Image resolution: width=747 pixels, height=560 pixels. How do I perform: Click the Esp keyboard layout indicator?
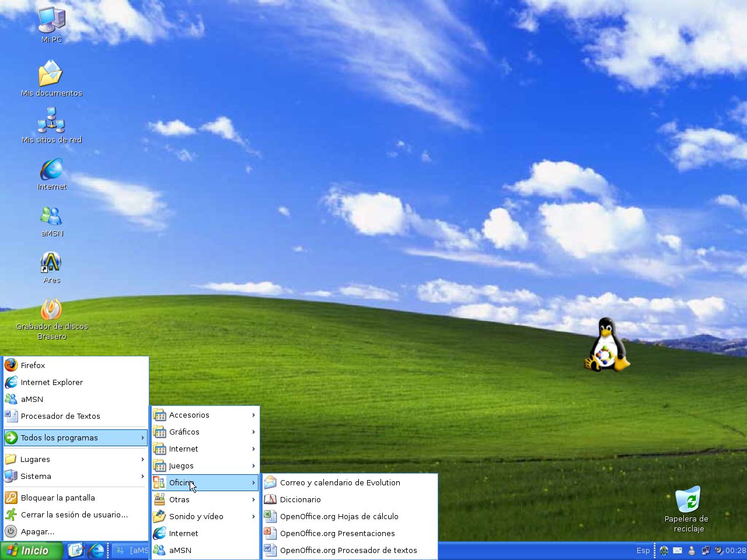click(x=643, y=550)
